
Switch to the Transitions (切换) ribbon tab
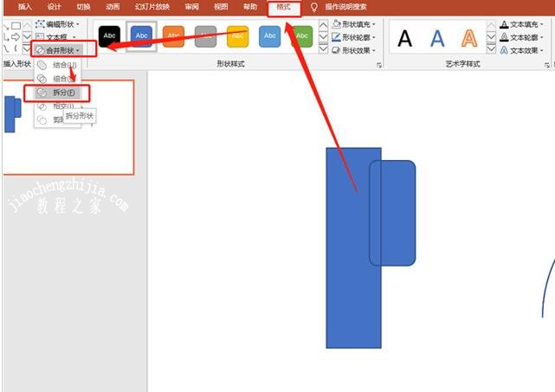tap(83, 7)
